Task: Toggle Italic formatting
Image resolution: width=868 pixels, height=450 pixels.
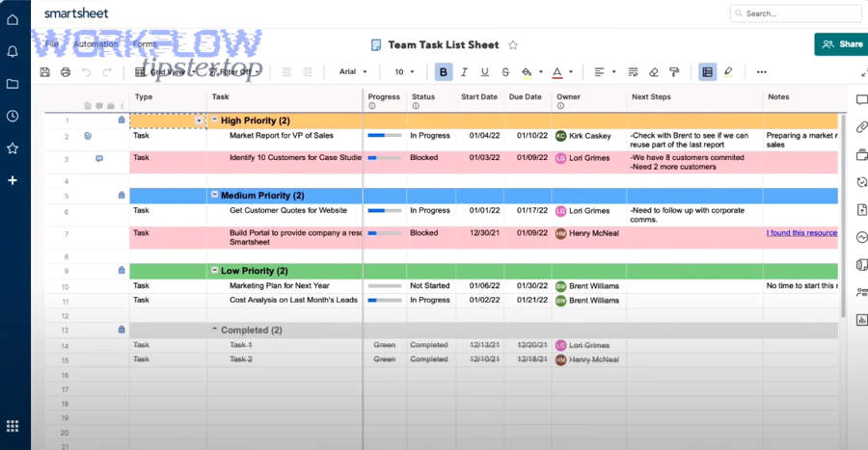Action: tap(464, 72)
